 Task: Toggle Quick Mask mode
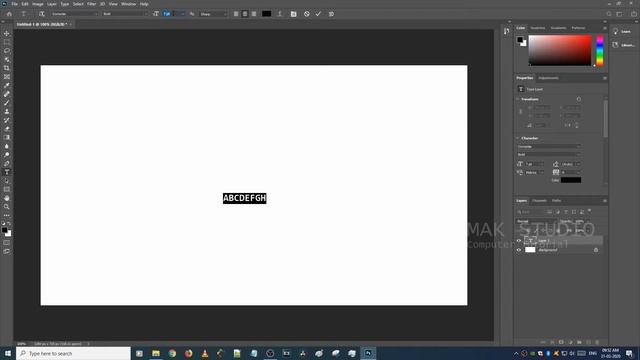tap(7, 242)
